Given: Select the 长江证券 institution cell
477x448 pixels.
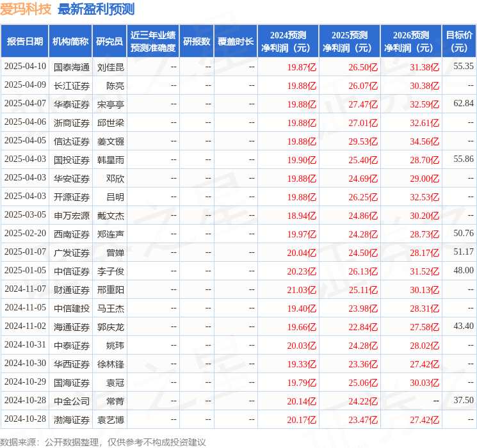Looking at the screenshot, I should coord(72,86).
